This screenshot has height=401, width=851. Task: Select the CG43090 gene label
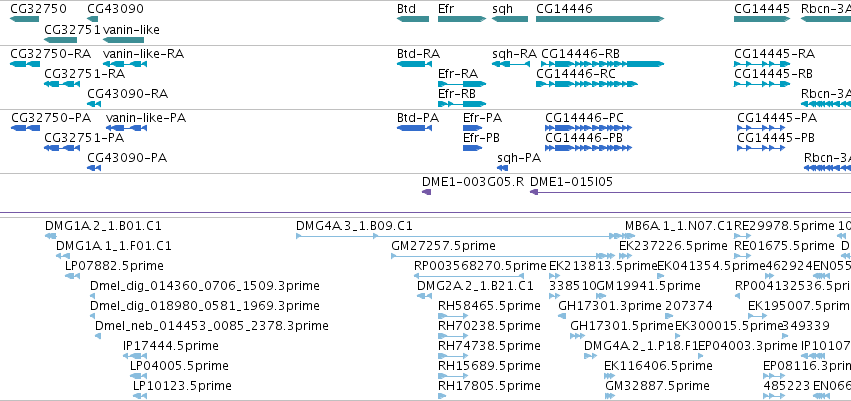click(x=116, y=9)
